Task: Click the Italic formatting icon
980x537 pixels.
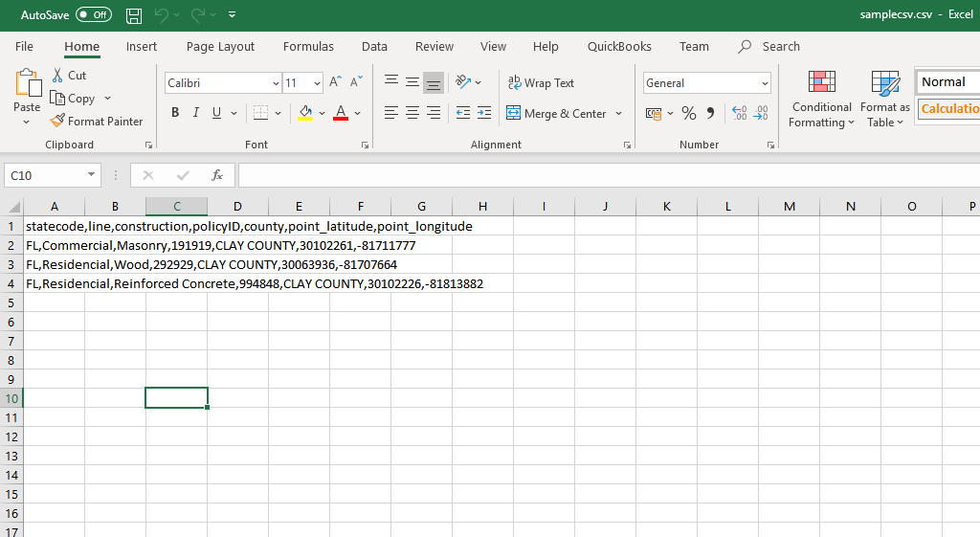Action: pyautogui.click(x=196, y=113)
